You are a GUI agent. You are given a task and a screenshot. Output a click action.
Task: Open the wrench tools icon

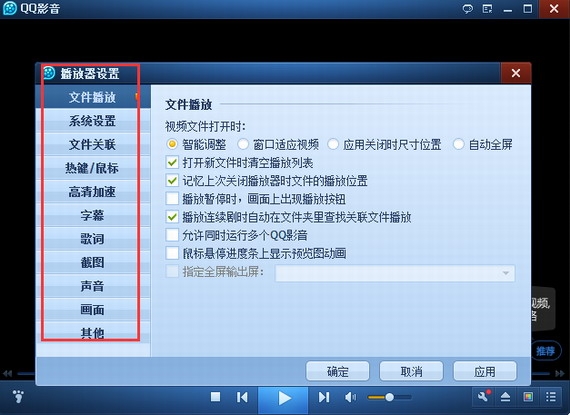click(484, 396)
